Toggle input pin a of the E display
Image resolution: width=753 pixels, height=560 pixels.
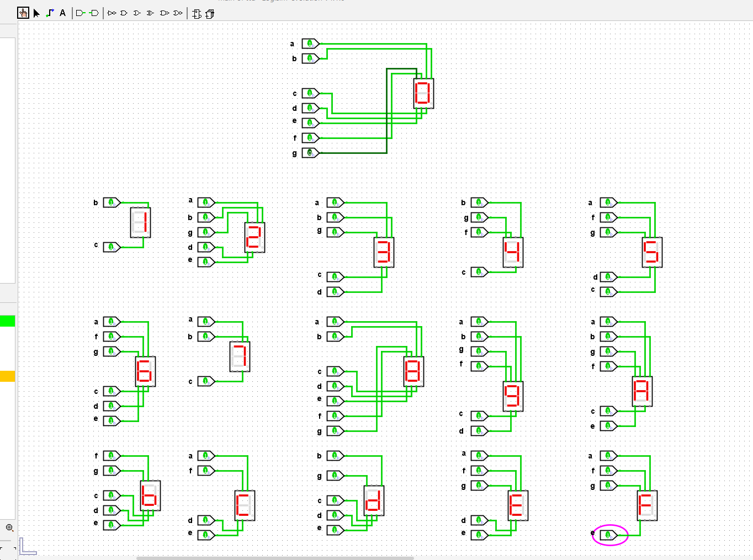(x=479, y=456)
